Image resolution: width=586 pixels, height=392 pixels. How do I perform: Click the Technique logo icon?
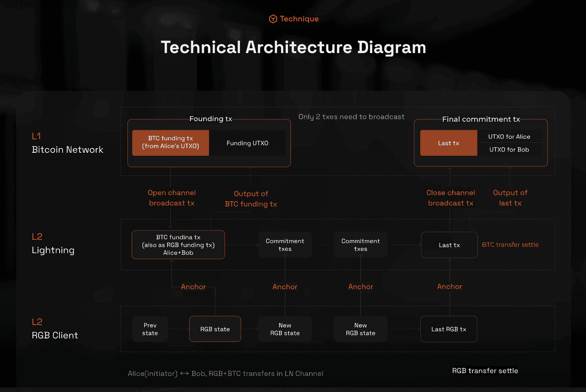pos(273,19)
